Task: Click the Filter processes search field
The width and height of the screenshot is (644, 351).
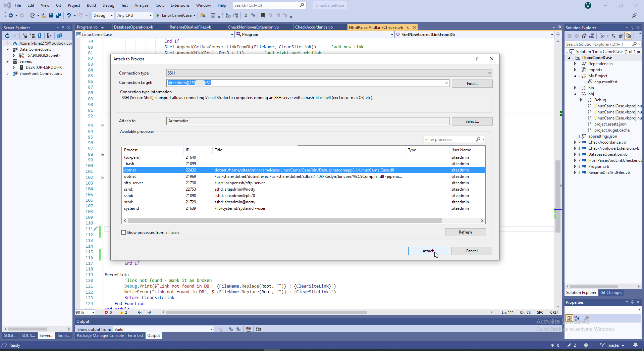Action: coord(454,140)
